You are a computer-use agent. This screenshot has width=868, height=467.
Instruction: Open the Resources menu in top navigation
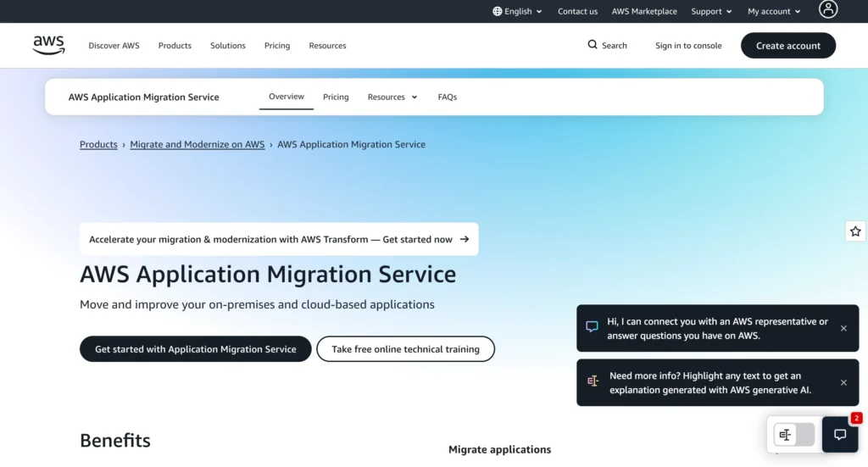327,46
